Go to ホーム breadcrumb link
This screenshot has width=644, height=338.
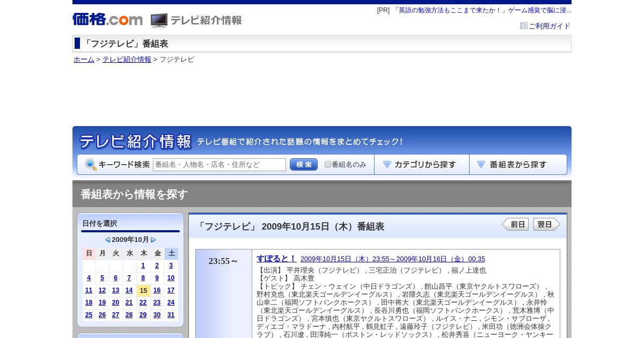pyautogui.click(x=84, y=60)
